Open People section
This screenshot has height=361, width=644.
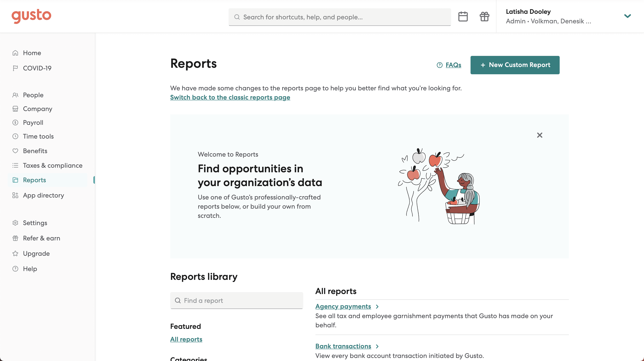pos(33,95)
